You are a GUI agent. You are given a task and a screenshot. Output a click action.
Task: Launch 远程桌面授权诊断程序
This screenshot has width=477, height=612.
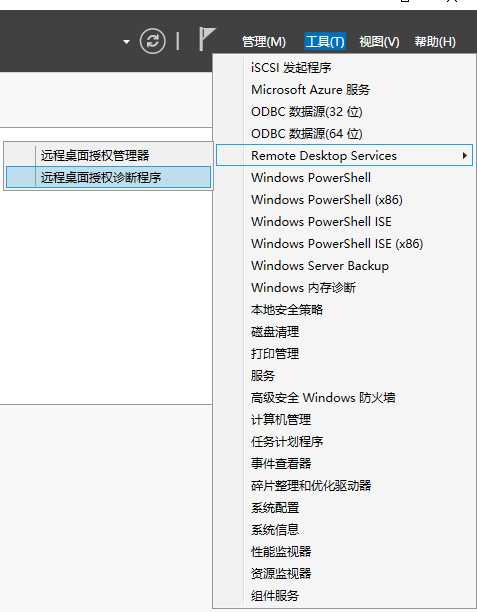[108, 177]
